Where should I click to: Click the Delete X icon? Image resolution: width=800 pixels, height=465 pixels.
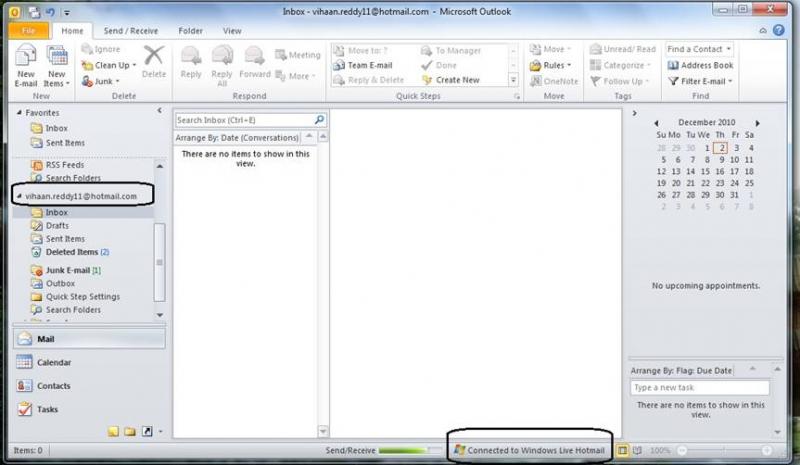pos(154,55)
